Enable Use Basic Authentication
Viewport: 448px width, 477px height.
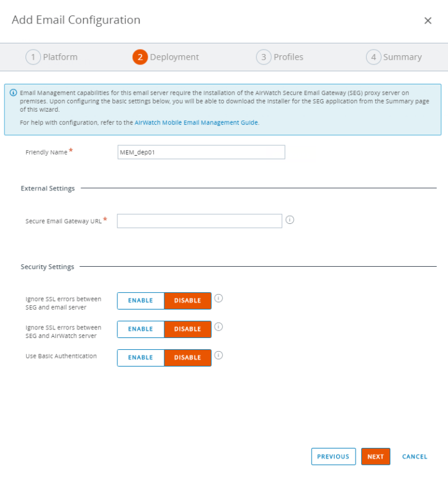point(141,358)
